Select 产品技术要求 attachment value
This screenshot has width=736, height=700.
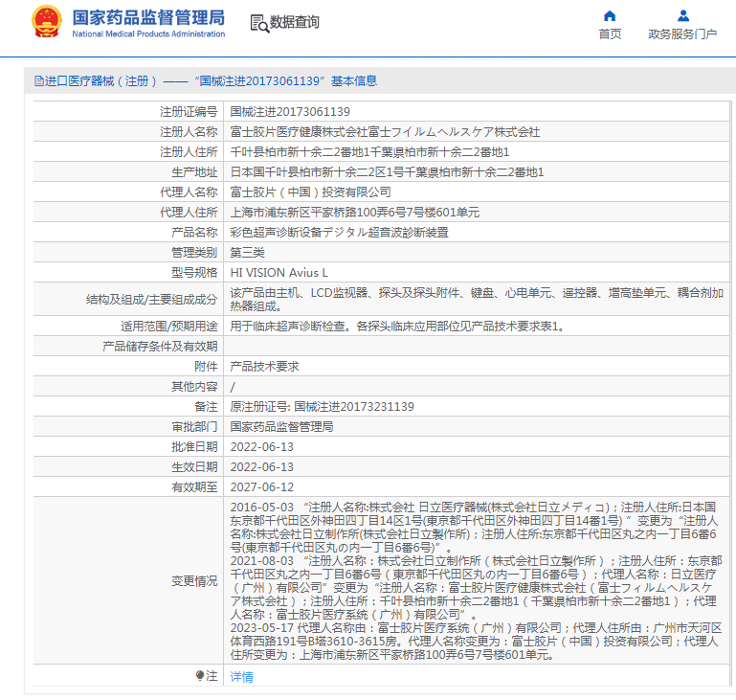(265, 367)
